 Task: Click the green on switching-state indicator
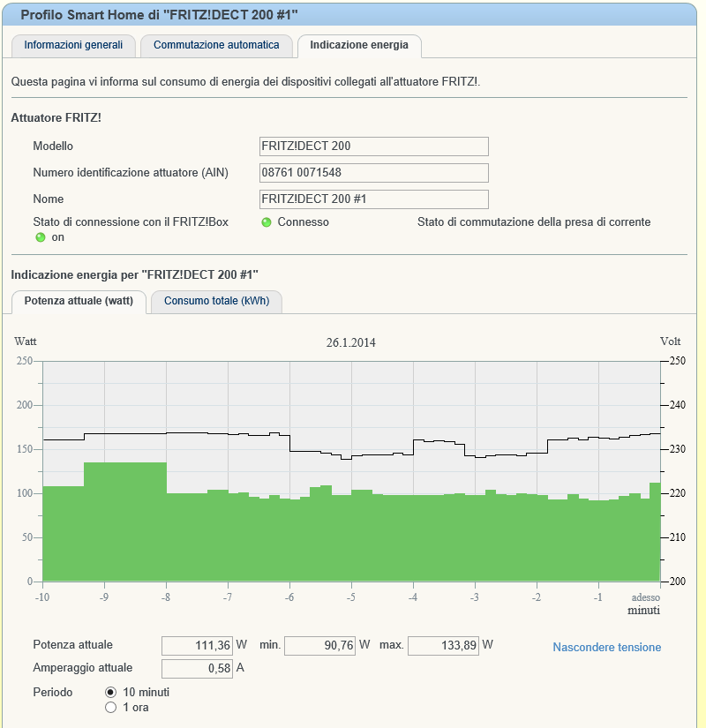pyautogui.click(x=41, y=237)
